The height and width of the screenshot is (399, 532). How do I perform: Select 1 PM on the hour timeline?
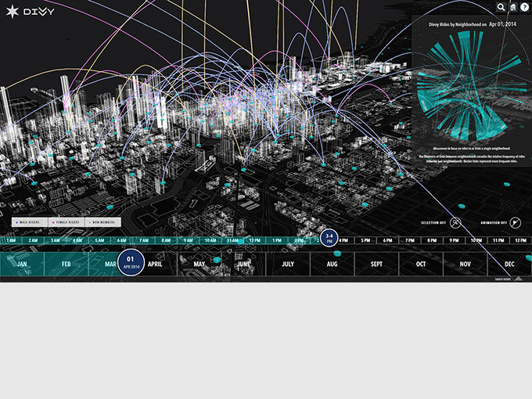tap(277, 240)
